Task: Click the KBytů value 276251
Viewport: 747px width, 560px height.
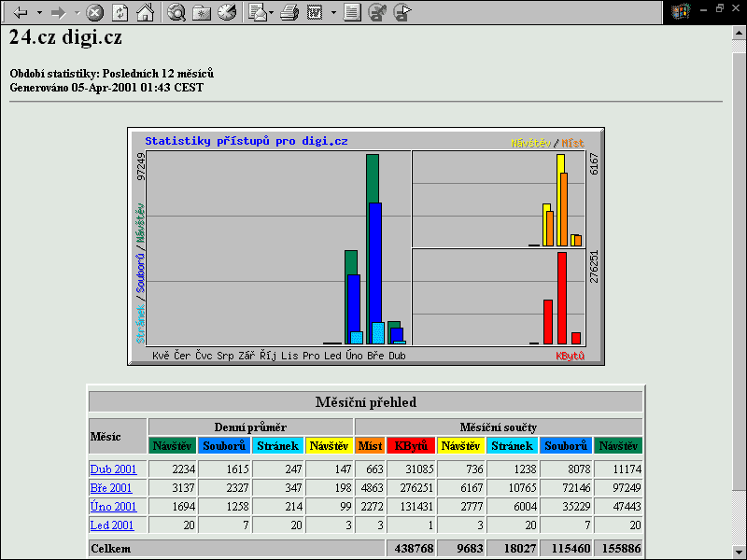Action: click(x=416, y=488)
